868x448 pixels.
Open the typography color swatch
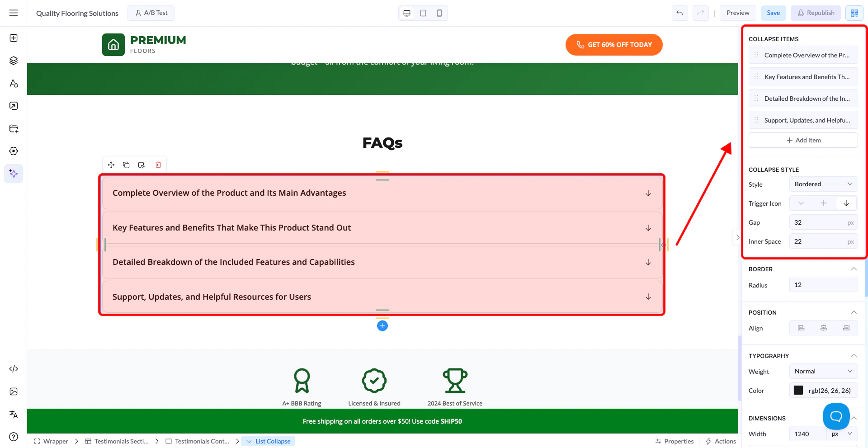pos(798,391)
